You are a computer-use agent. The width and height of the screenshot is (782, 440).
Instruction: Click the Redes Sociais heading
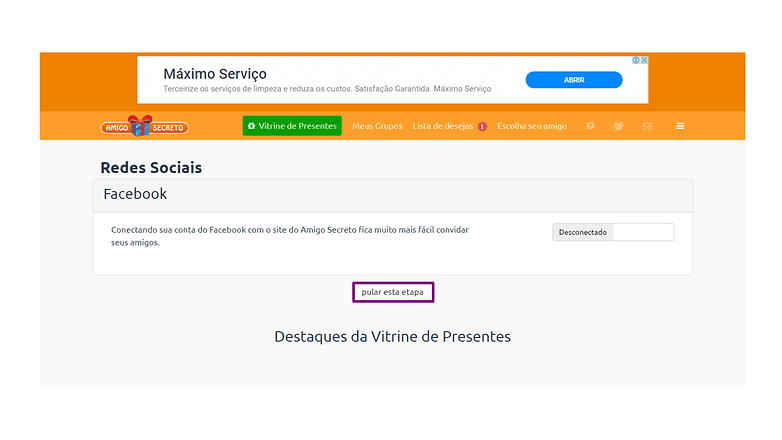click(x=151, y=168)
